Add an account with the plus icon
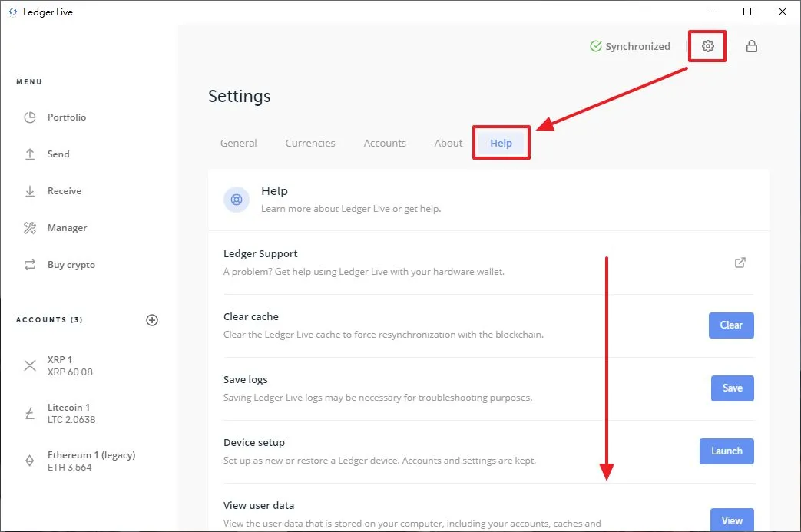The height and width of the screenshot is (532, 801). click(x=152, y=320)
